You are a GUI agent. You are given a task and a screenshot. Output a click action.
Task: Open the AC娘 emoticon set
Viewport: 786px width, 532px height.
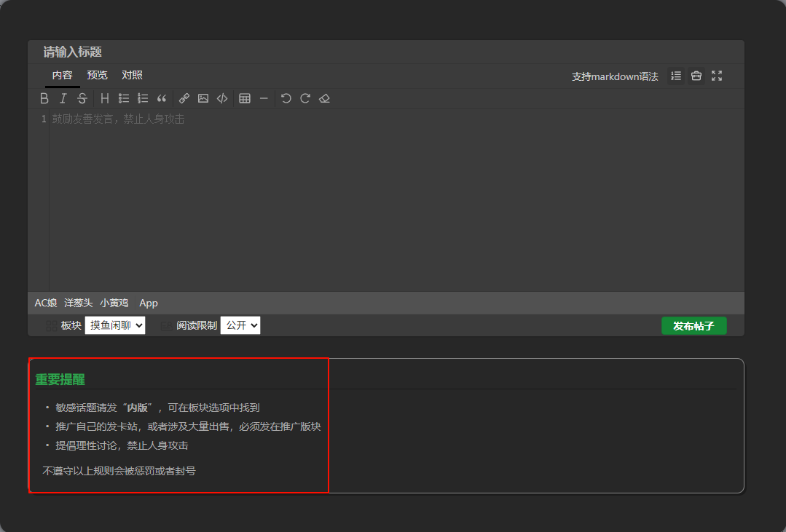tap(46, 303)
